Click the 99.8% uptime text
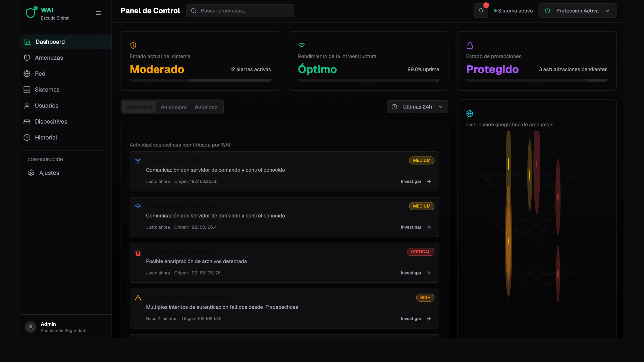 coord(423,69)
